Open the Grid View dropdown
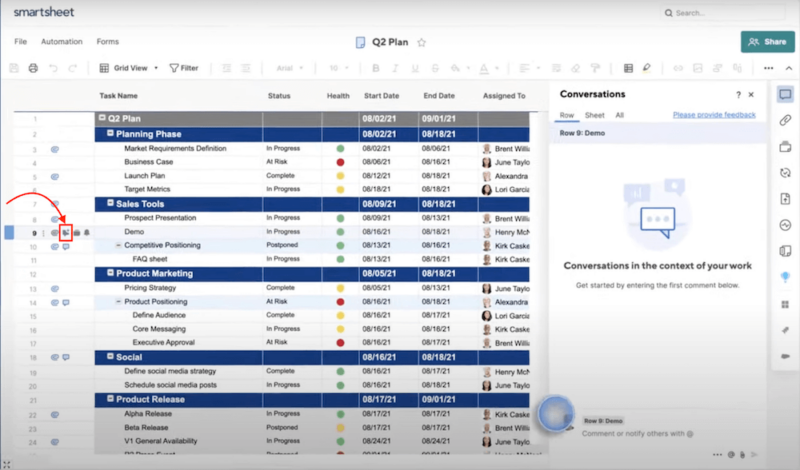Image resolution: width=800 pixels, height=470 pixels. 129,68
